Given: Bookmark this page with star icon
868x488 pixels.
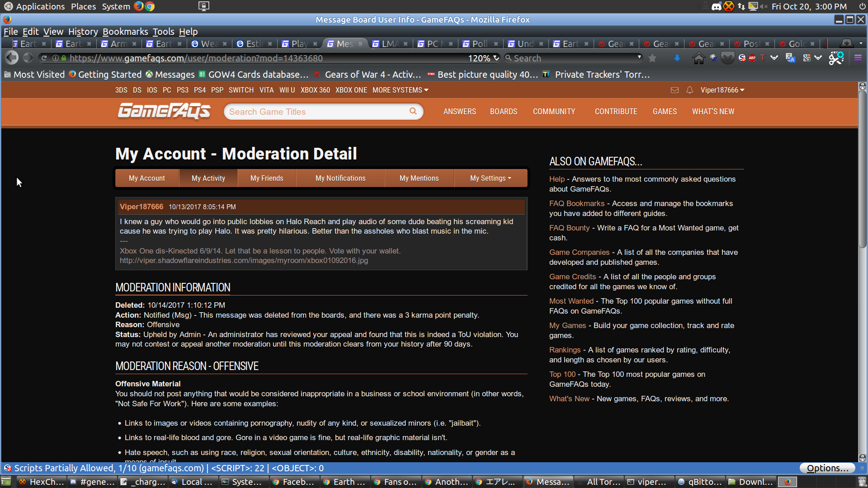Looking at the screenshot, I should (652, 58).
